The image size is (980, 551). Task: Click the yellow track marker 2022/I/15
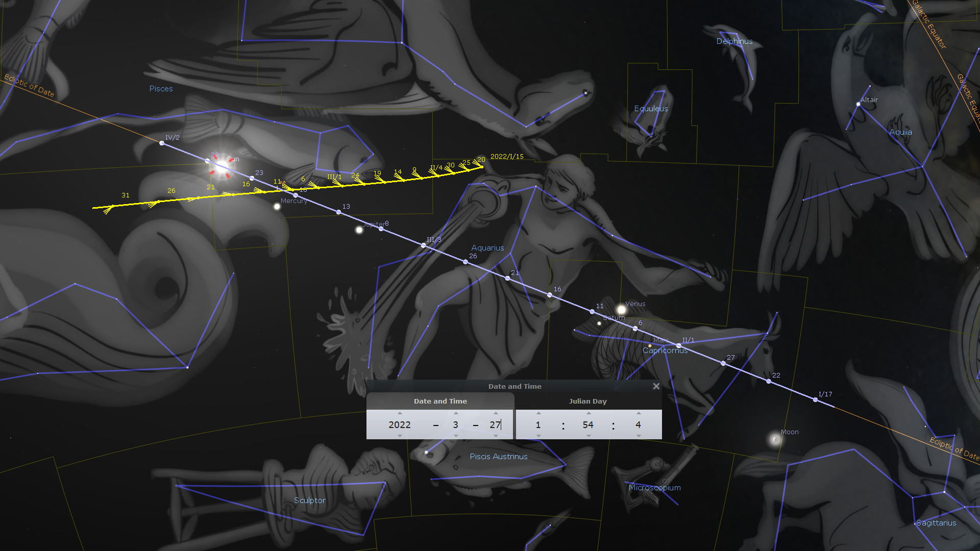[481, 166]
